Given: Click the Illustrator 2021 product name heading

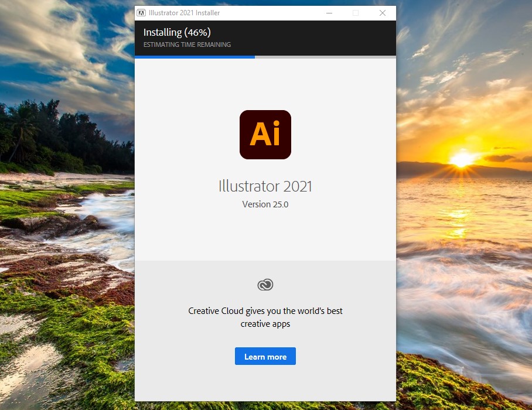Looking at the screenshot, I should tap(265, 186).
